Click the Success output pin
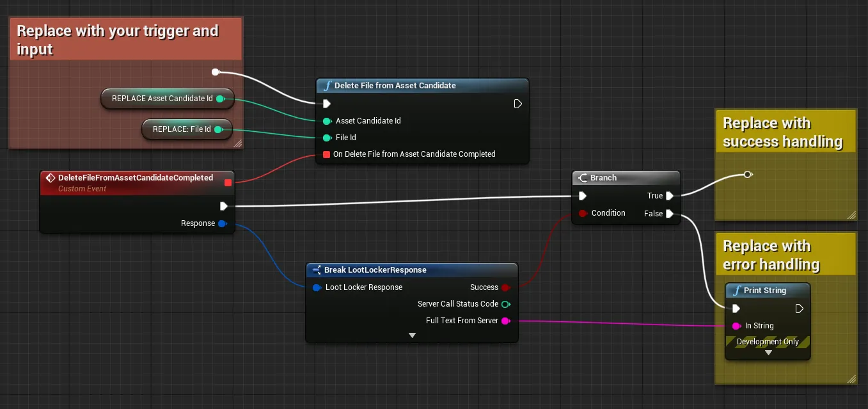The width and height of the screenshot is (868, 409). pyautogui.click(x=505, y=287)
